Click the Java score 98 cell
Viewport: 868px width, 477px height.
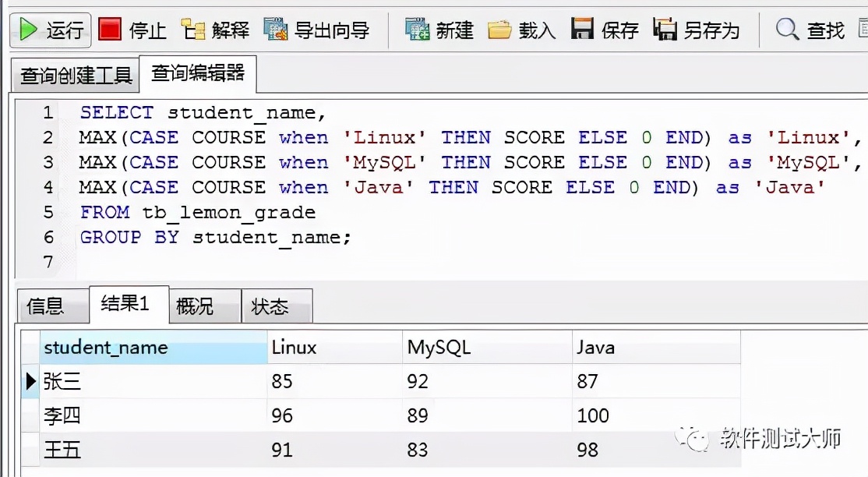(588, 450)
